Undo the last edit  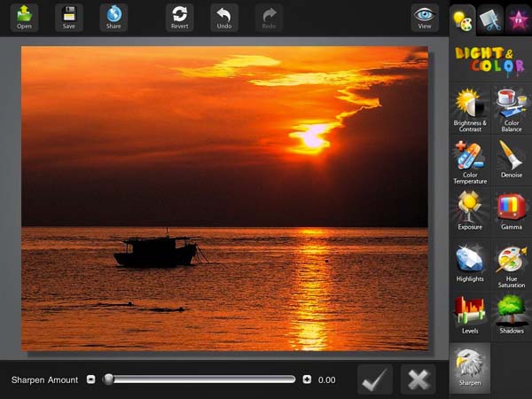click(224, 18)
